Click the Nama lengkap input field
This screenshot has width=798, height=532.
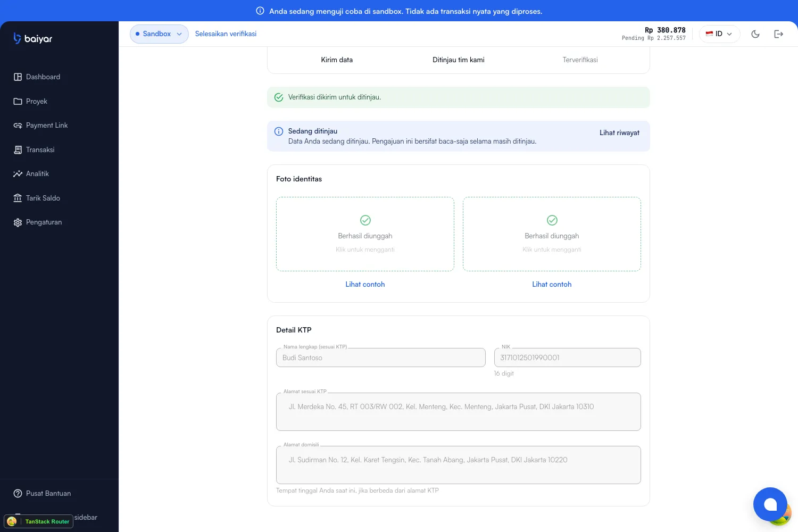pos(381,358)
